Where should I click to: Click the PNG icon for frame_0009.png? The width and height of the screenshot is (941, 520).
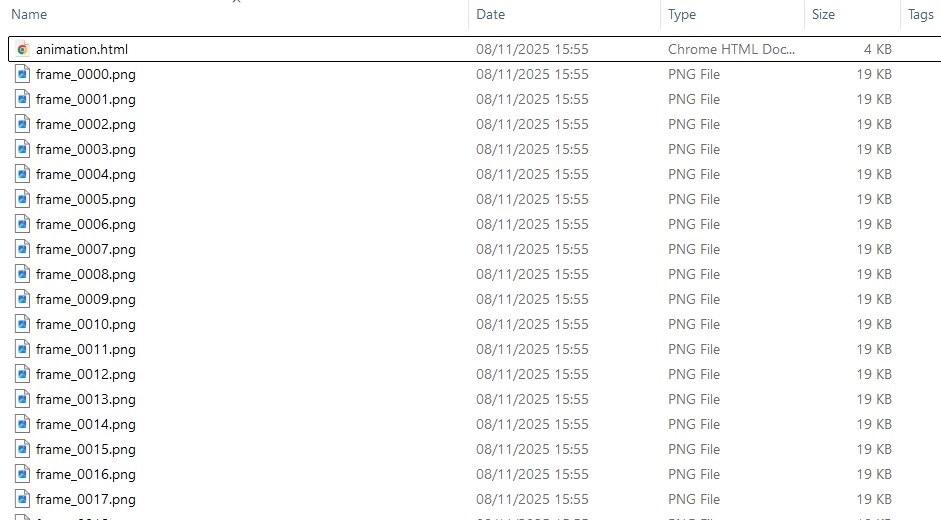(23, 299)
